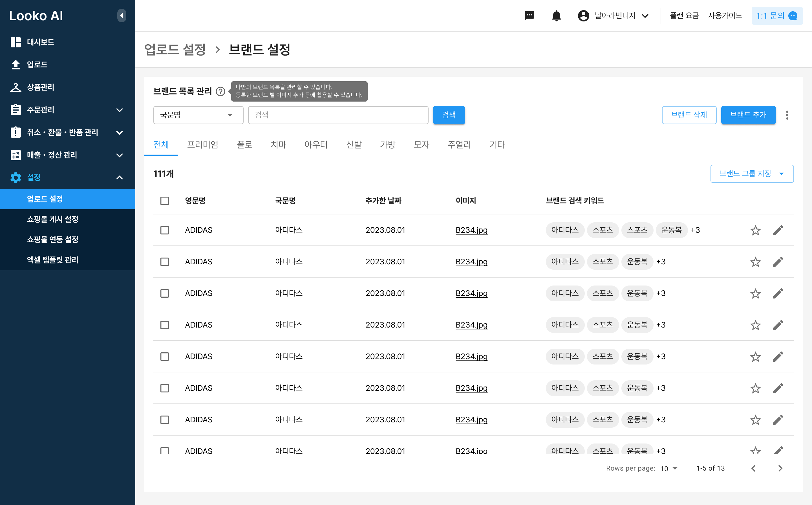Click the hanger icon beside 상품관리
Screen dimensions: 812x505
[16, 87]
